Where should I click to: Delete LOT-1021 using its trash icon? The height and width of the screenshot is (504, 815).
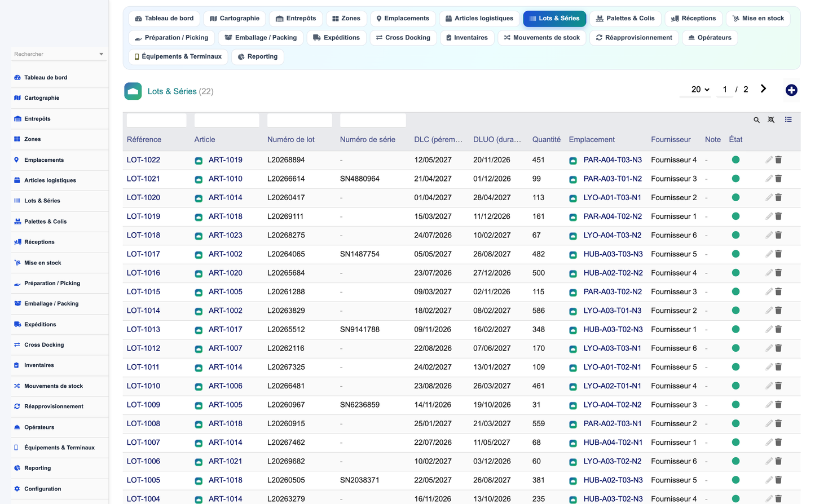(778, 179)
